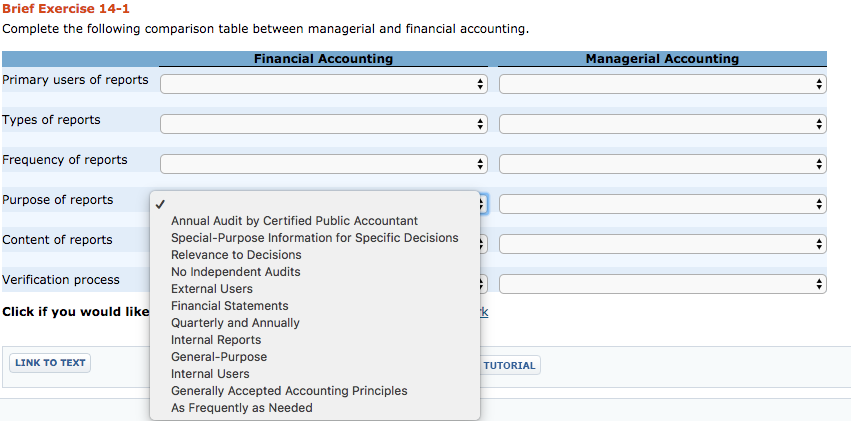The width and height of the screenshot is (851, 421).
Task: Open Managerial Accounting purpose of reports dropdown
Action: coord(662,204)
